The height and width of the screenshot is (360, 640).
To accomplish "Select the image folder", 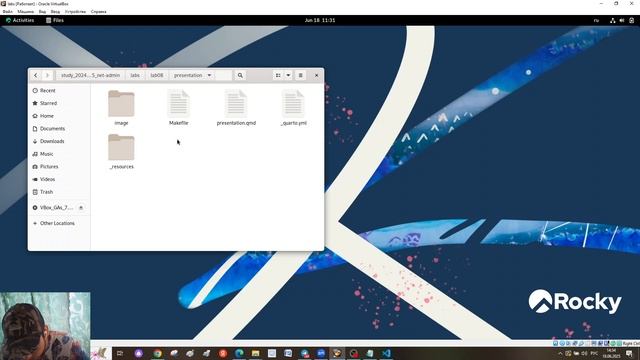I will [x=121, y=108].
